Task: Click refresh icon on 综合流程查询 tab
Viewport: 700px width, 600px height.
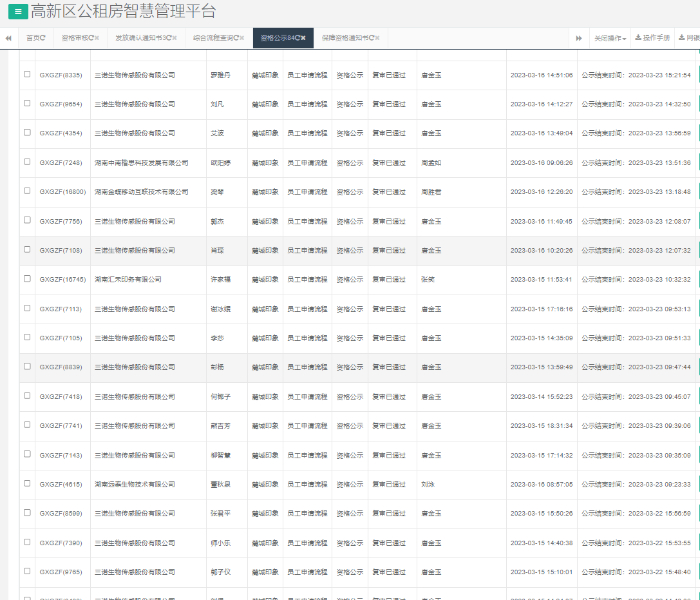Action: tap(236, 38)
